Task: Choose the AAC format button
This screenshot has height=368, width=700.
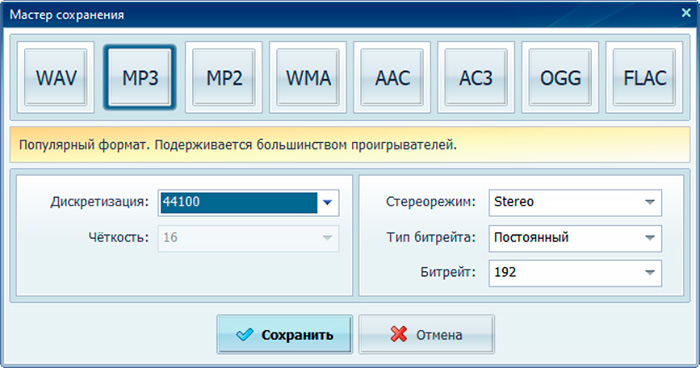Action: pyautogui.click(x=392, y=77)
